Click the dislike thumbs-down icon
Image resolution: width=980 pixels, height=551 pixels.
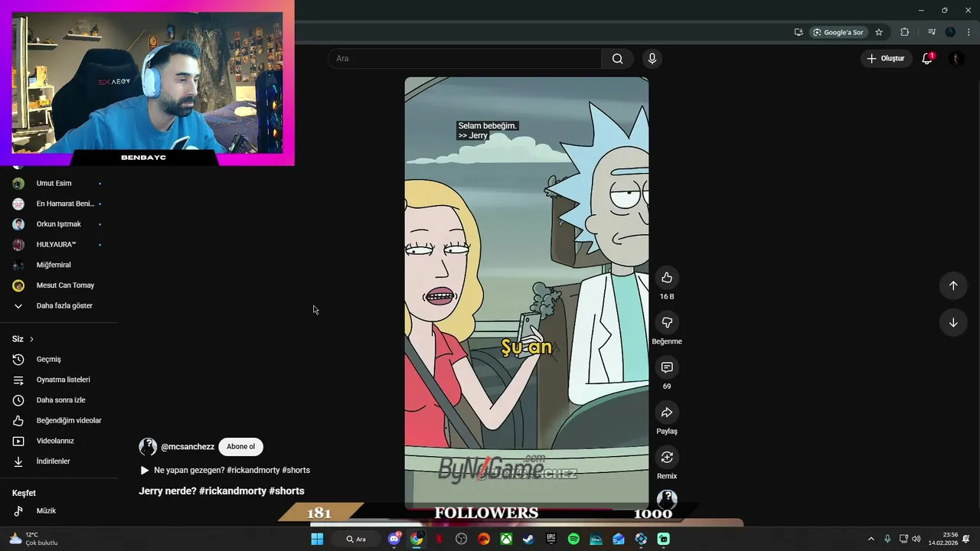(667, 323)
